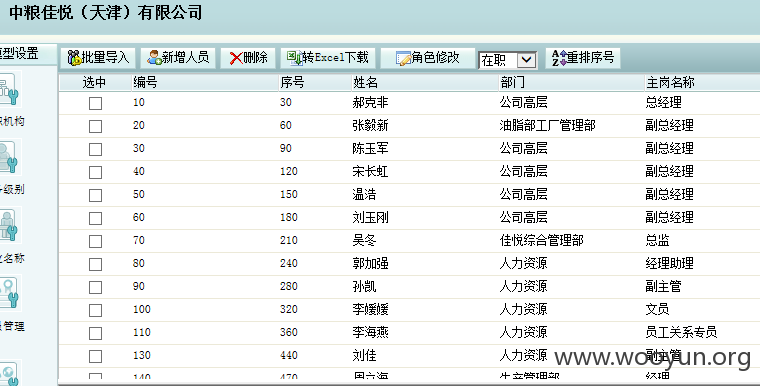Click employee code 130
The image size is (760, 386).
click(x=142, y=355)
